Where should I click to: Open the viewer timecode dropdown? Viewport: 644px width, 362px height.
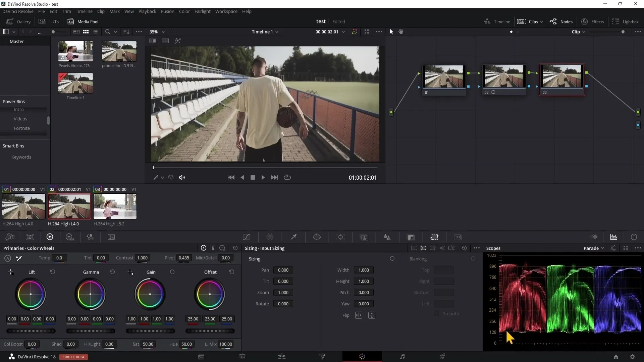(343, 32)
